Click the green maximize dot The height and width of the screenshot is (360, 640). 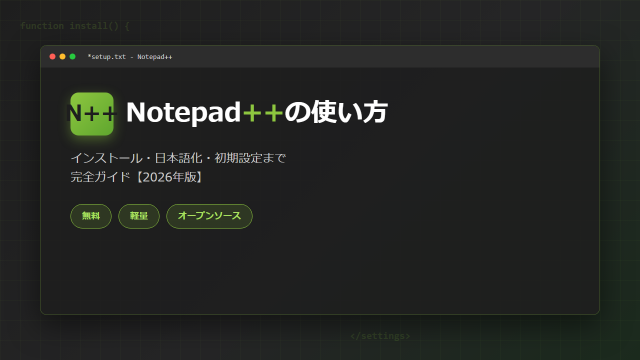73,56
